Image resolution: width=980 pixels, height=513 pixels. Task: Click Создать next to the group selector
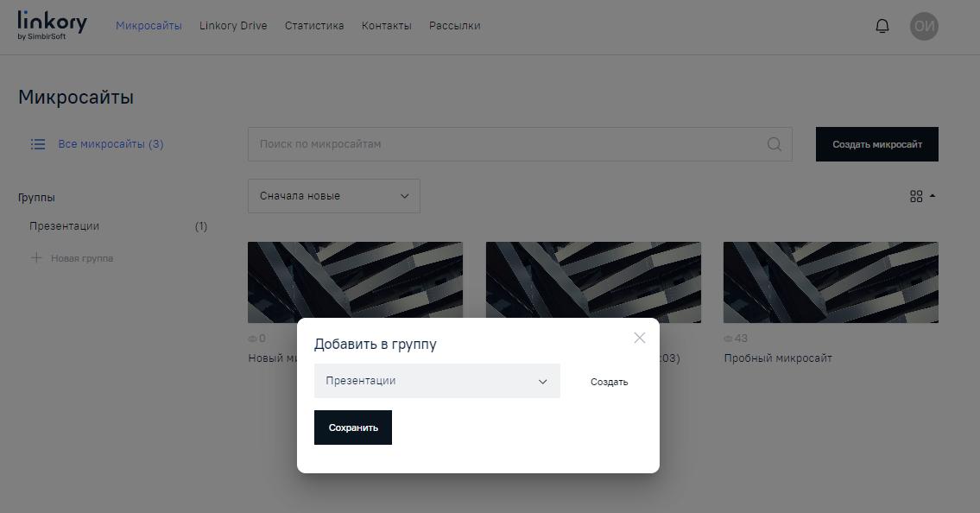point(609,381)
